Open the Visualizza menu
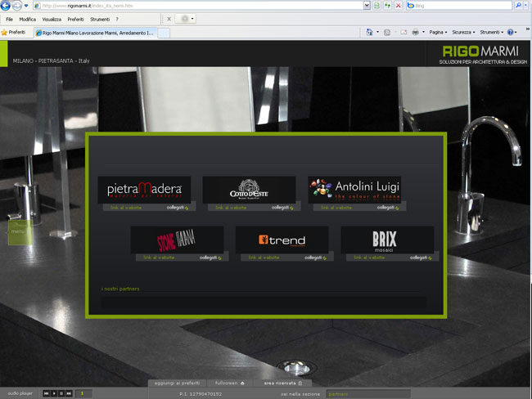 [x=52, y=20]
